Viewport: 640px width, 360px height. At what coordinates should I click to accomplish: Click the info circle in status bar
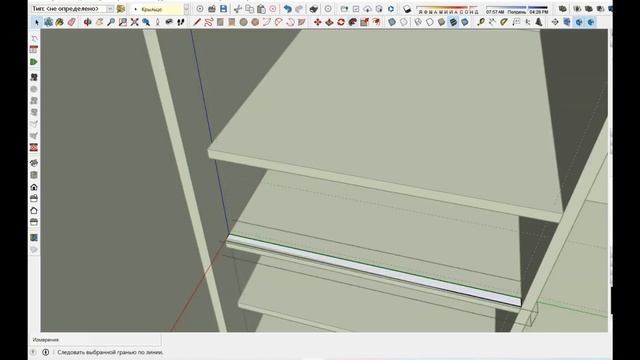tap(46, 352)
